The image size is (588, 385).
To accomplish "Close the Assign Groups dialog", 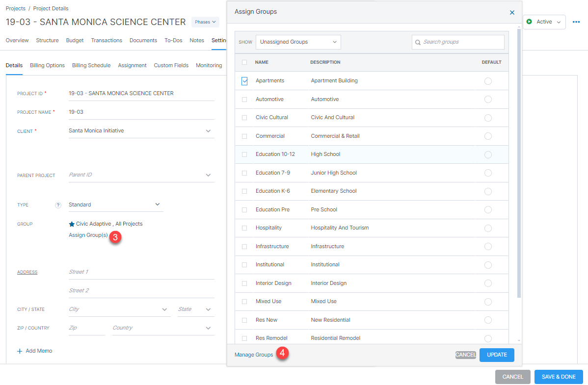I will point(512,12).
